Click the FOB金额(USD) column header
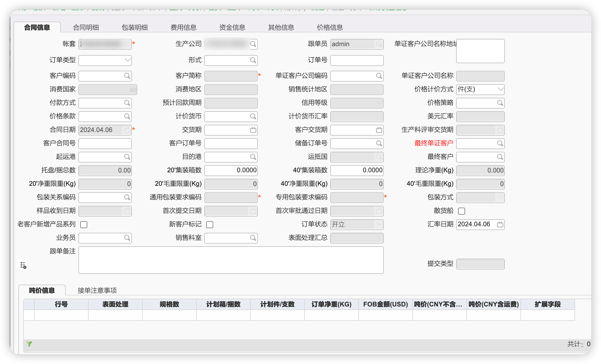This screenshot has width=601, height=364. coord(386,304)
